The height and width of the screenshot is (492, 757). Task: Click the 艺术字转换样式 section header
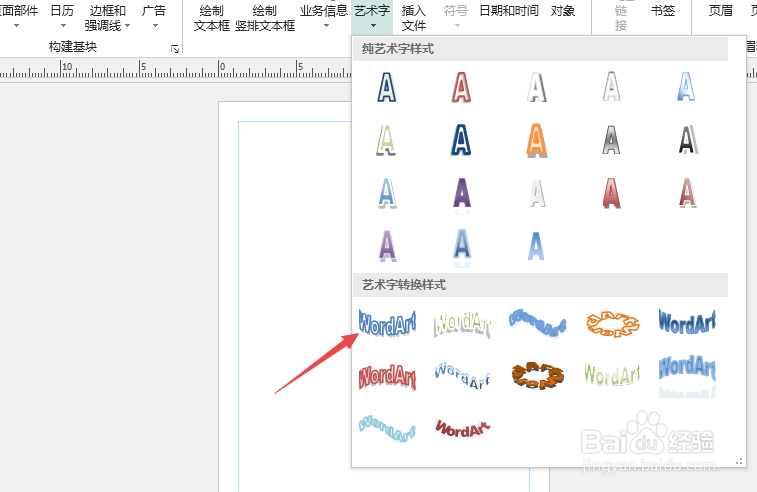(x=540, y=285)
